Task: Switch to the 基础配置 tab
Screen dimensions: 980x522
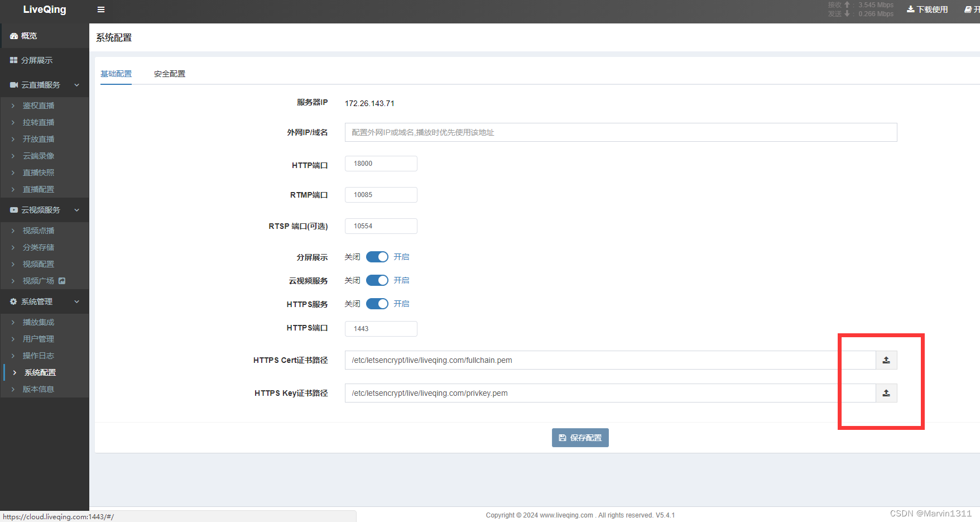Action: point(116,74)
